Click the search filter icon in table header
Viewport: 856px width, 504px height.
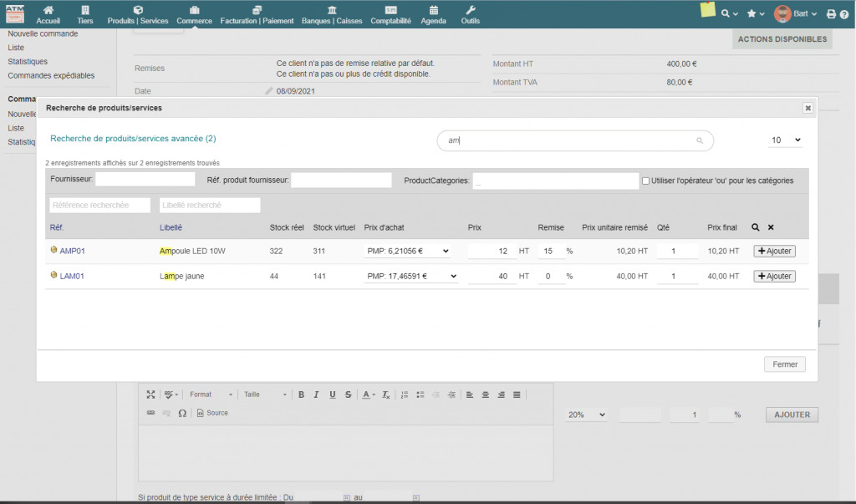coord(756,227)
